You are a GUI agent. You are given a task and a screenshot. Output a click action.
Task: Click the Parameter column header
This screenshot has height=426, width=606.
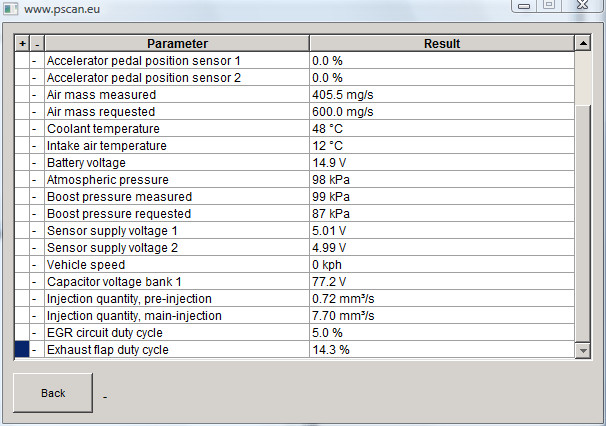click(x=177, y=43)
